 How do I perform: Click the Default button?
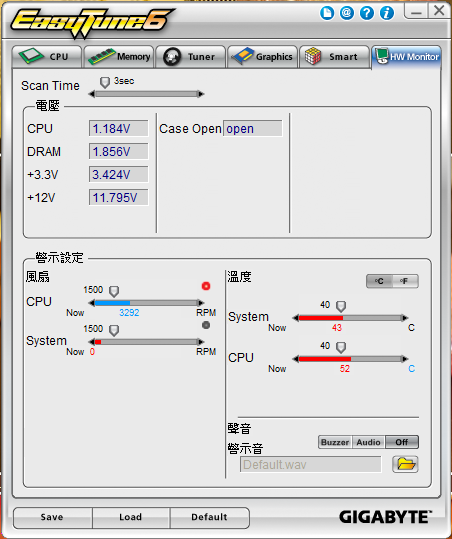click(x=209, y=517)
